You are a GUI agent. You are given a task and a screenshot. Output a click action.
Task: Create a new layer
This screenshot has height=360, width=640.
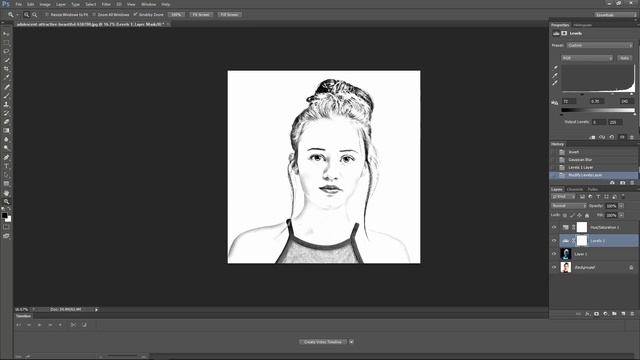pyautogui.click(x=623, y=314)
